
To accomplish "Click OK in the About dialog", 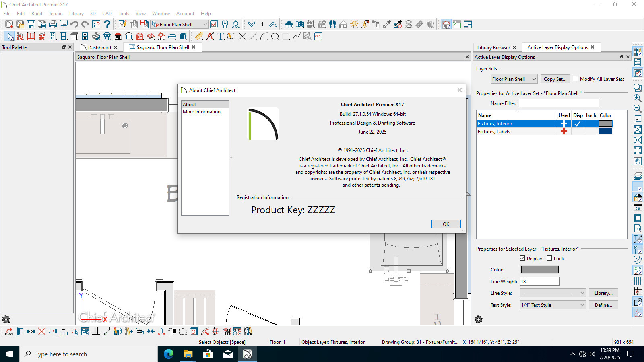I will 446,224.
